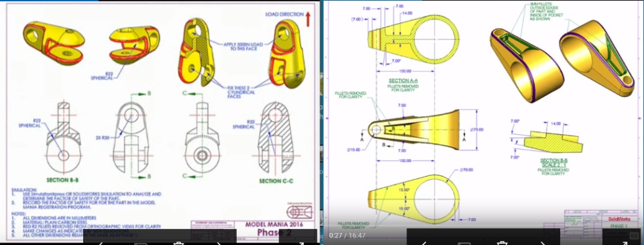Screen dimensions: 644x245
Task: Click the 0:27 / 16:47 video timestamp
Action: click(347, 236)
